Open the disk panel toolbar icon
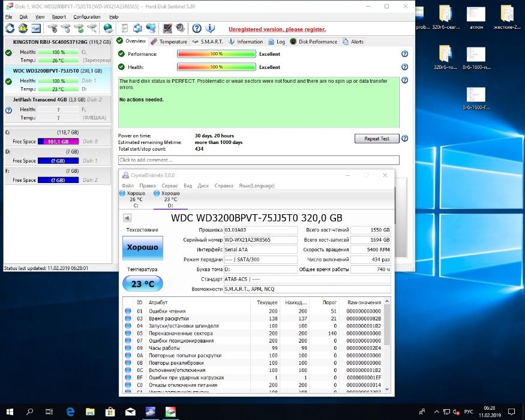The width and height of the screenshot is (525, 420). point(36,28)
